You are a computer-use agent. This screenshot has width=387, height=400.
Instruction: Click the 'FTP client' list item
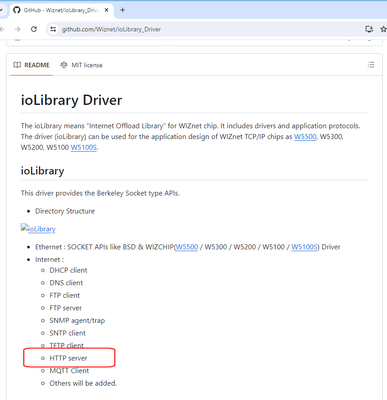click(65, 295)
